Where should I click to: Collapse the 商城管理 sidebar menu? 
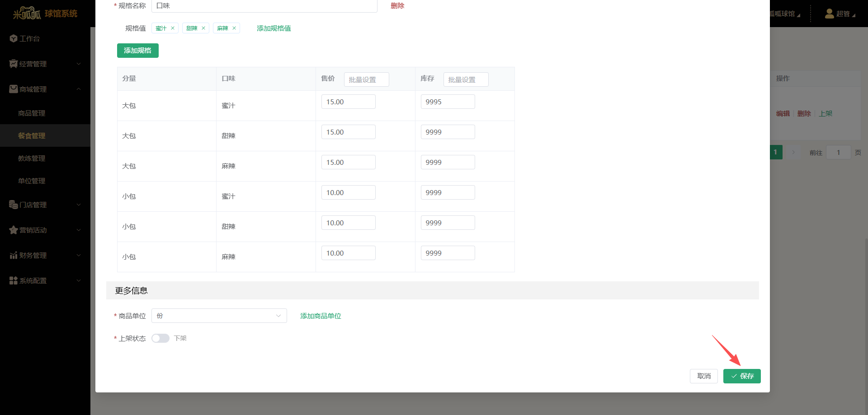point(45,89)
